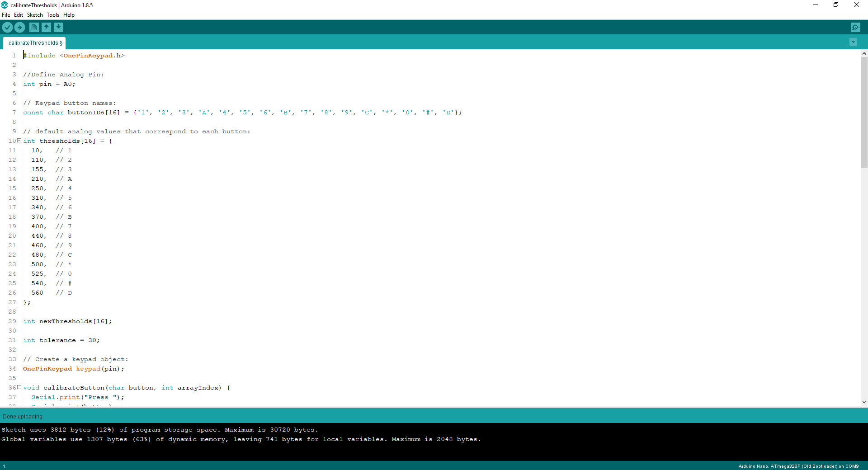Click the threshold value '210,' for A
Image resolution: width=868 pixels, height=470 pixels.
[39, 179]
